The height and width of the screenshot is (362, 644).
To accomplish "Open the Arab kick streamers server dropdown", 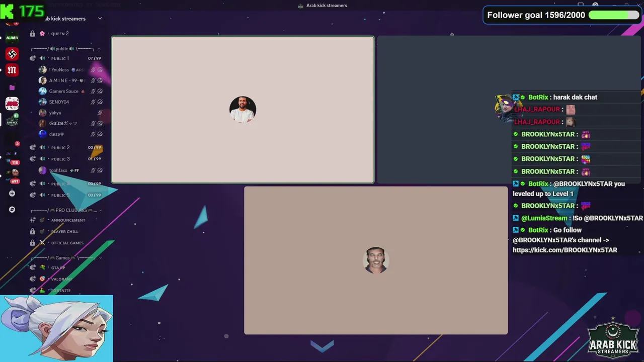I will click(100, 19).
